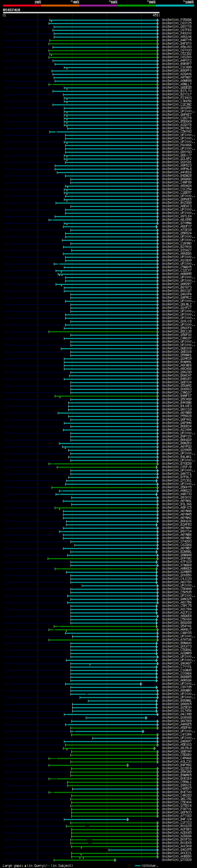This screenshot has height=868, width=197.
Task: Select the UniRef100_C9SFJ8 label
Action: click(177, 467)
